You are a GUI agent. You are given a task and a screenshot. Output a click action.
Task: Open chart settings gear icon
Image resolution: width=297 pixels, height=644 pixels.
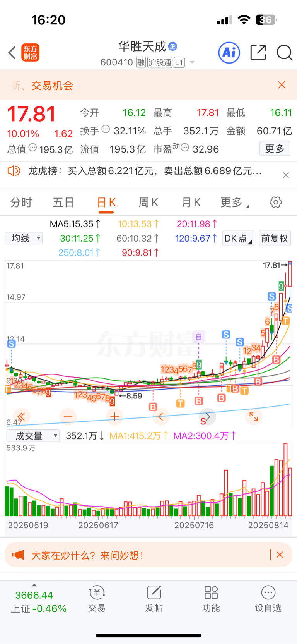[x=276, y=202]
